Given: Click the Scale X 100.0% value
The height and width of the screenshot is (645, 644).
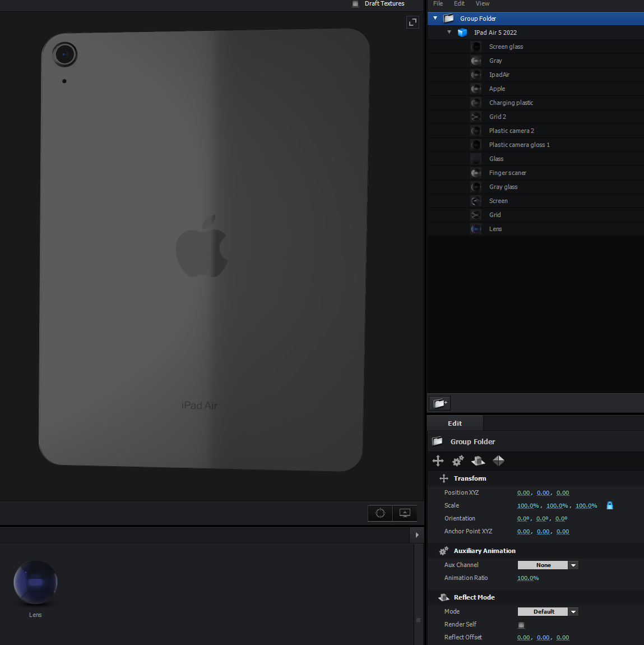Looking at the screenshot, I should click(527, 505).
